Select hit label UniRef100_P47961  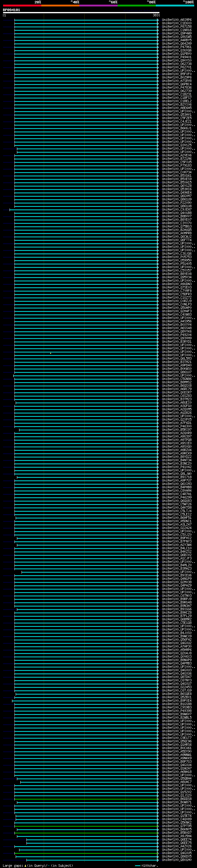[176, 47]
